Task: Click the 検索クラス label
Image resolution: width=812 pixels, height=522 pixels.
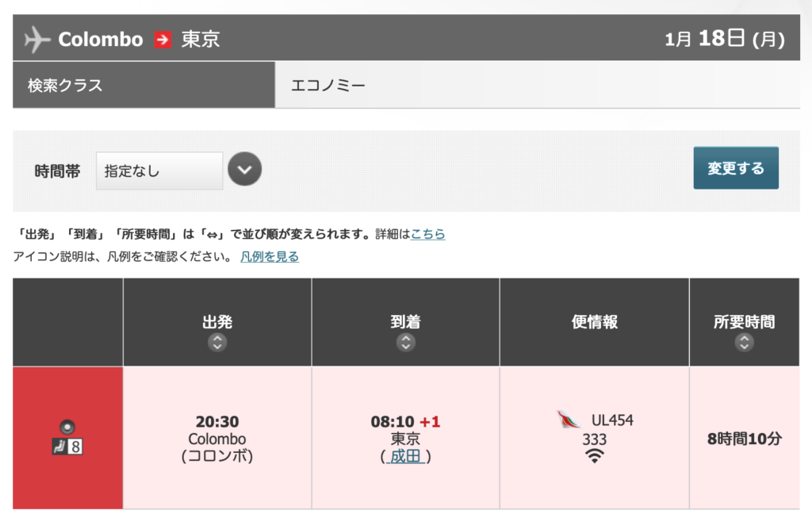Action: 65,86
